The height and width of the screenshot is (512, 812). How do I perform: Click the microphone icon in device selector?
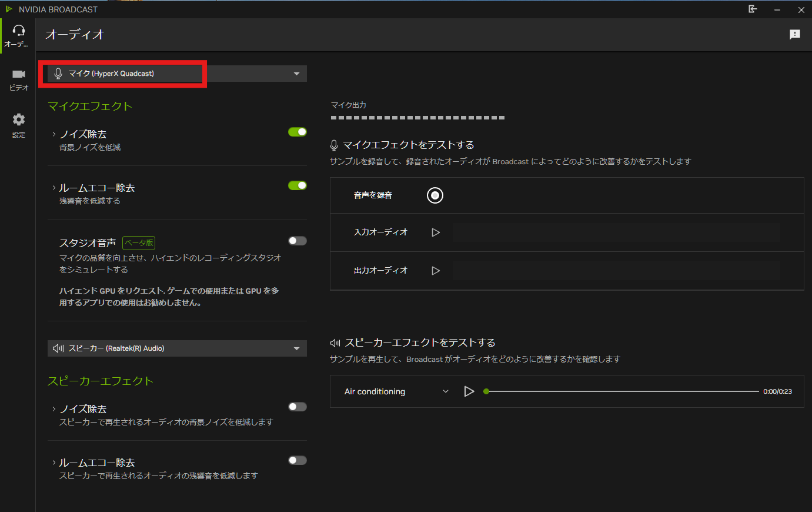click(x=58, y=74)
